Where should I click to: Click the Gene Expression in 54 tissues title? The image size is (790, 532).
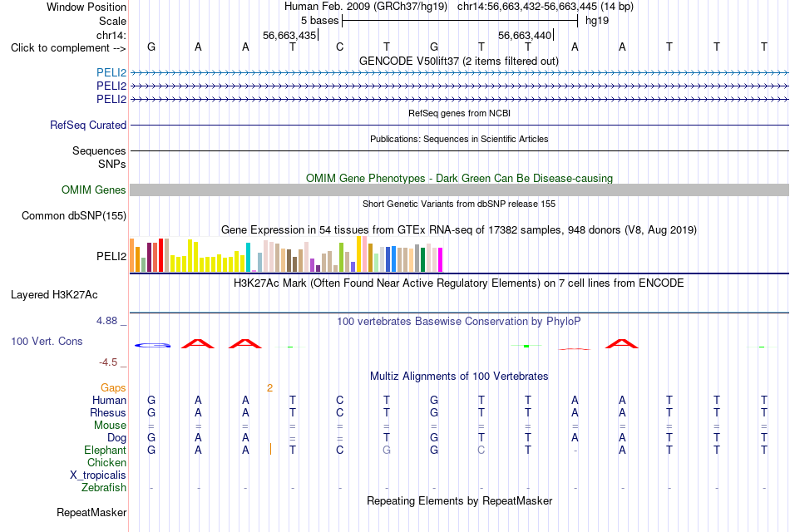tap(459, 229)
